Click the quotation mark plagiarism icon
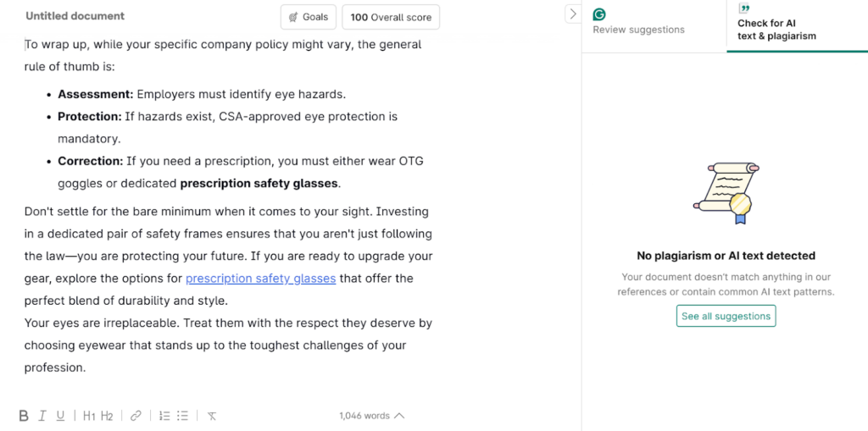This screenshot has width=868, height=431. [744, 8]
